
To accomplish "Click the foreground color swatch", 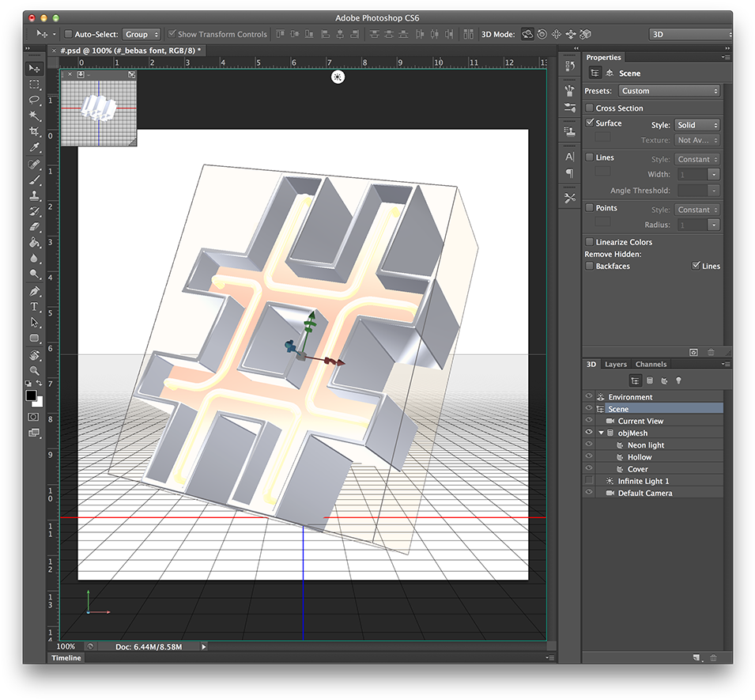I will point(31,395).
